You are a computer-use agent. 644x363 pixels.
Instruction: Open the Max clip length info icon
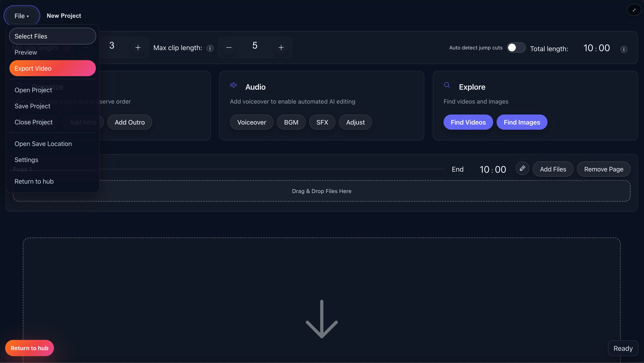[210, 48]
